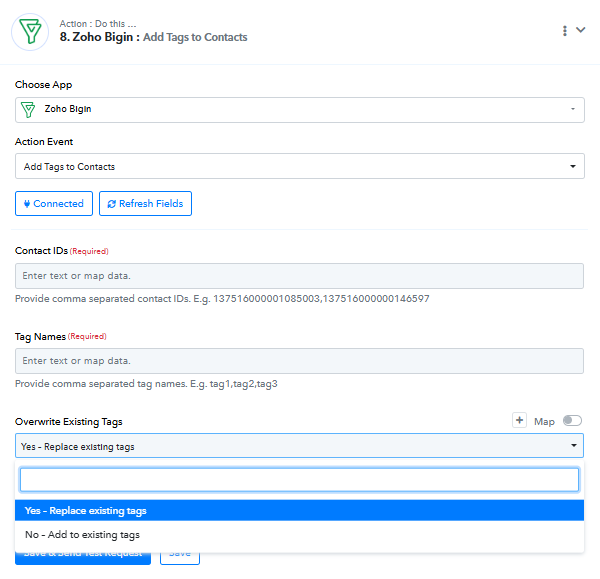Viewport: 600px width, 579px height.
Task: Click the small Zoho Bigin icon in Choose App
Action: [x=29, y=109]
